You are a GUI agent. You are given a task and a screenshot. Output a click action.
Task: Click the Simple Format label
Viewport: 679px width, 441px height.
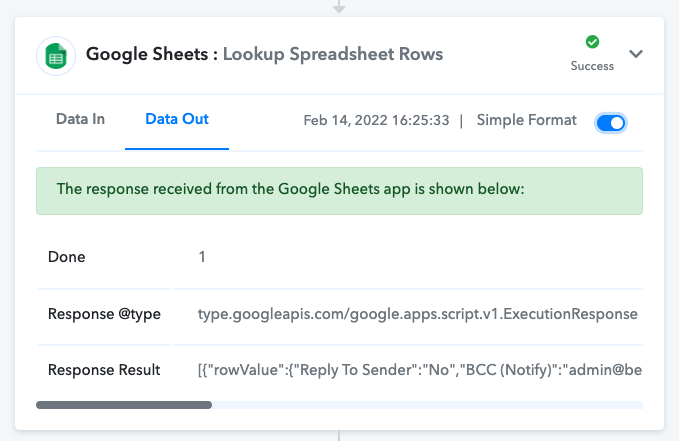527,120
